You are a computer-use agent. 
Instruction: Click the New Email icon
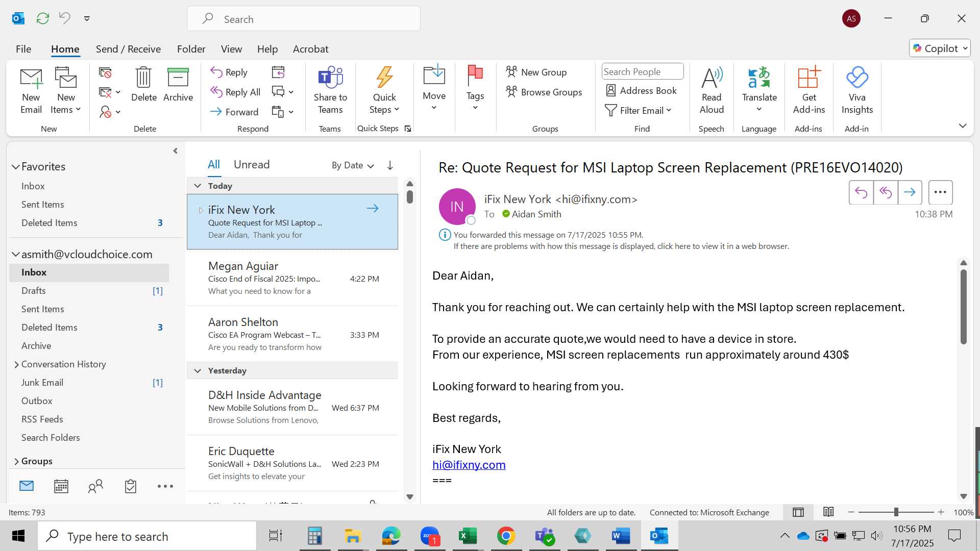point(31,91)
